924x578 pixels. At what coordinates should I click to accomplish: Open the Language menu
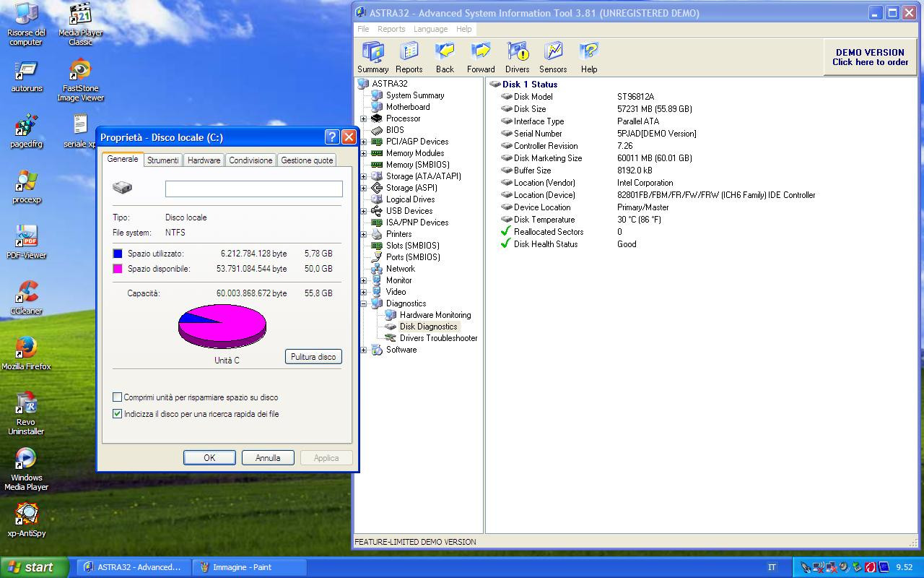click(430, 29)
